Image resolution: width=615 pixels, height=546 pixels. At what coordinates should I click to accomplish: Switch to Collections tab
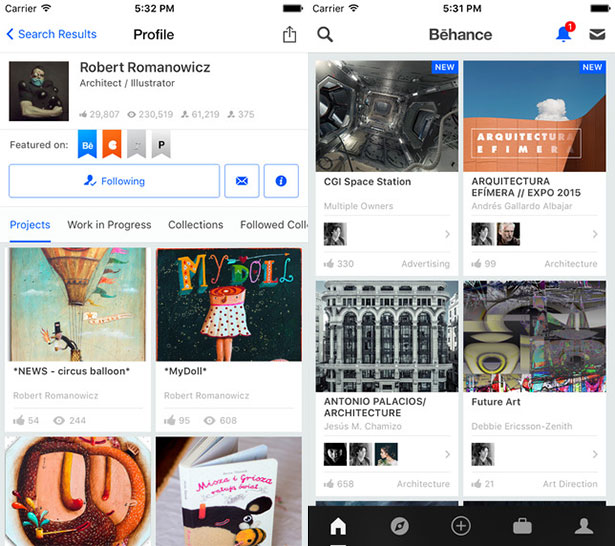[x=195, y=225]
